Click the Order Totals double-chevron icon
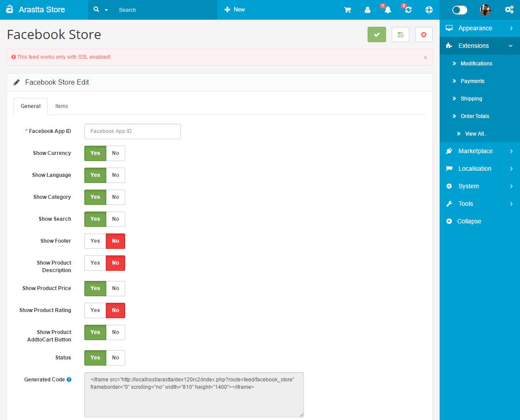This screenshot has height=420, width=520. coord(454,116)
